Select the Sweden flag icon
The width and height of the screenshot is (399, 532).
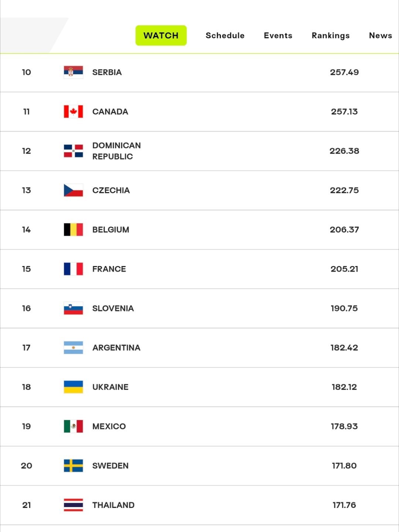click(x=73, y=465)
